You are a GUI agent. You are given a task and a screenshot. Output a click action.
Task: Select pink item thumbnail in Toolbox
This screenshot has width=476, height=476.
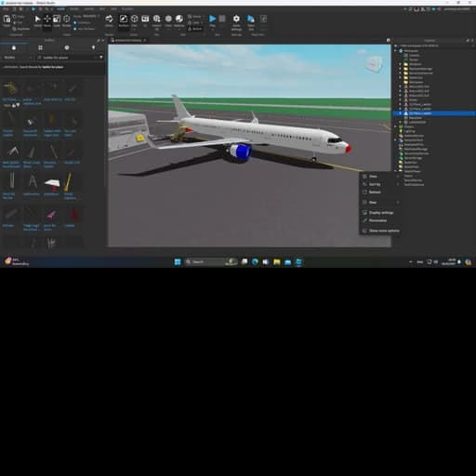51,215
